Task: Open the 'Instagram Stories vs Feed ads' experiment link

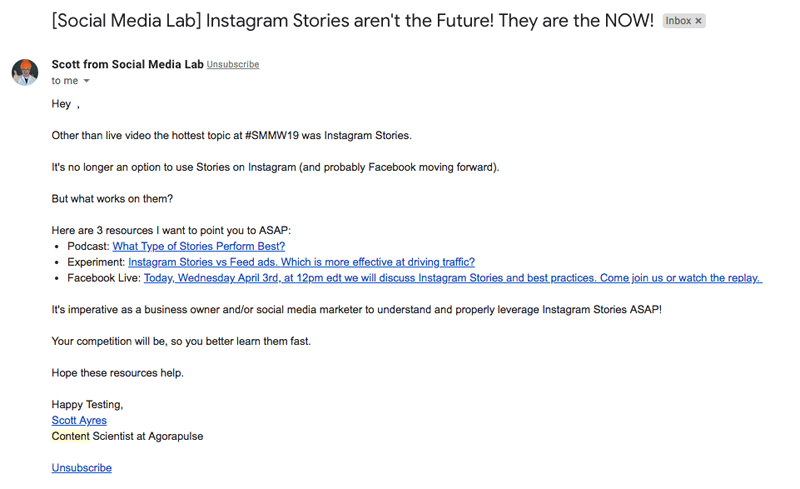Action: click(x=301, y=262)
